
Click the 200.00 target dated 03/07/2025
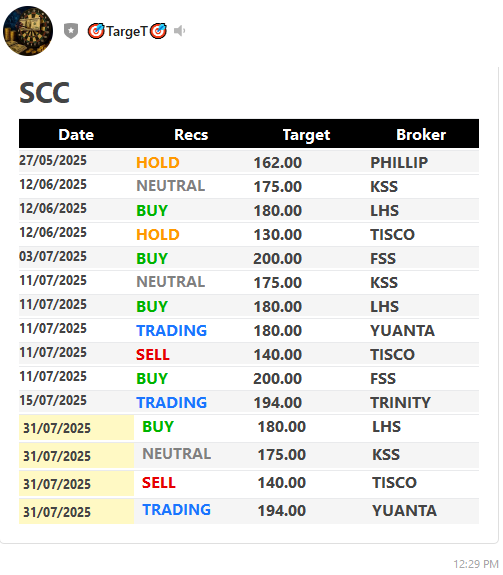[x=278, y=259]
